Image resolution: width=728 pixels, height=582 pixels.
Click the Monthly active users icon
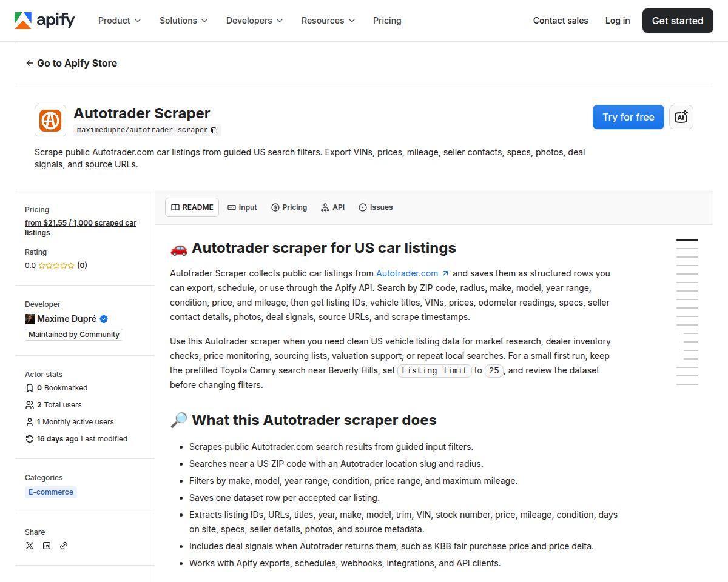(x=29, y=422)
